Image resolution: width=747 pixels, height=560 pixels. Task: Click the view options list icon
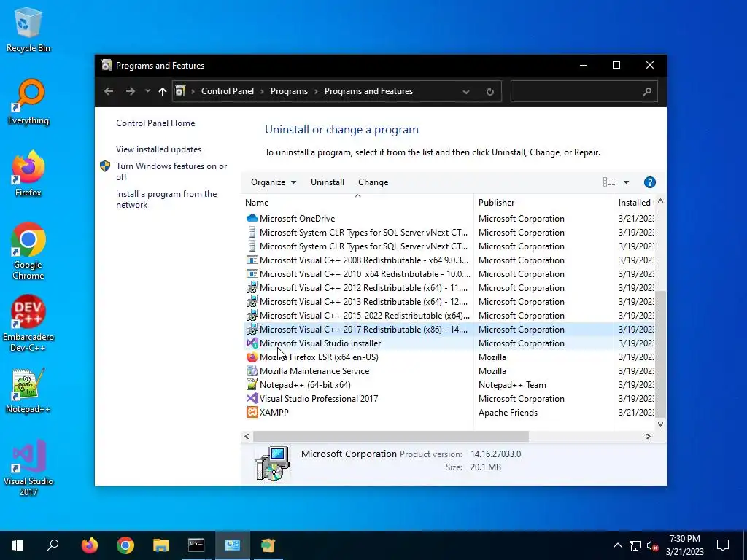609,182
